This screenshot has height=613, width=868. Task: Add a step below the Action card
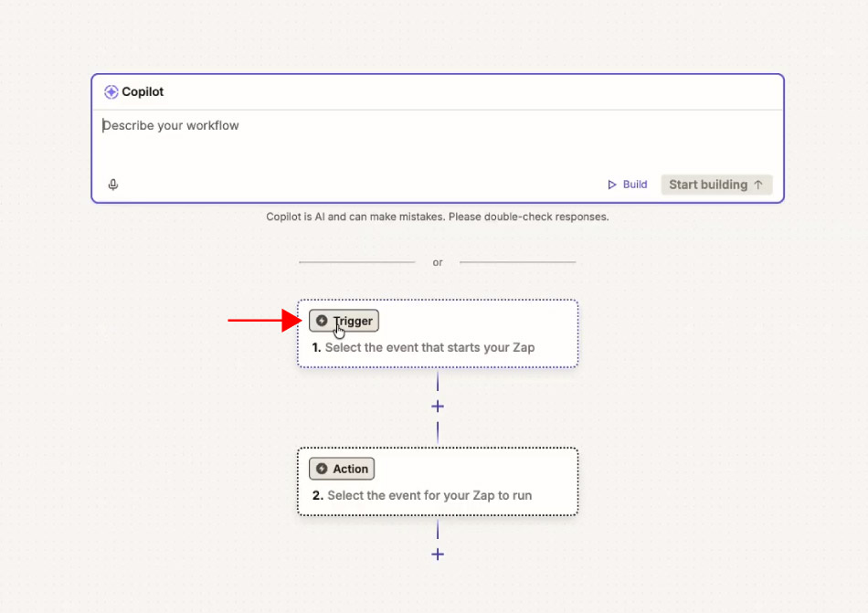(x=438, y=555)
